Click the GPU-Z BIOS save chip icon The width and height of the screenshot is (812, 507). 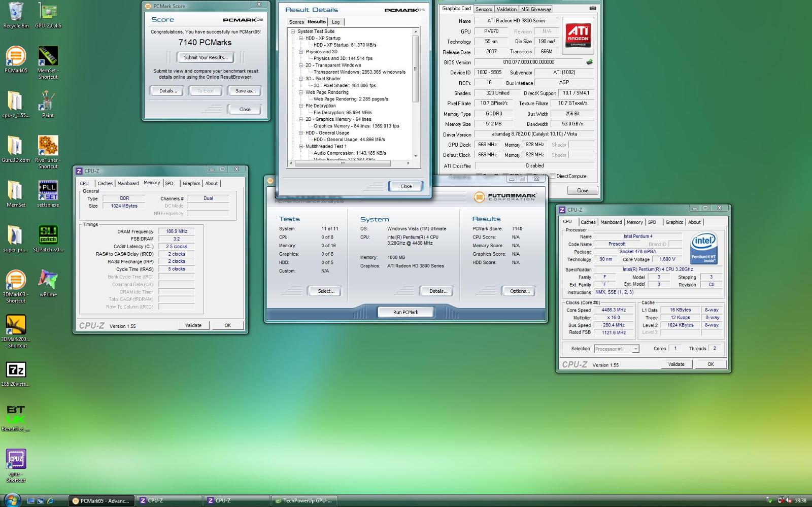pyautogui.click(x=589, y=62)
